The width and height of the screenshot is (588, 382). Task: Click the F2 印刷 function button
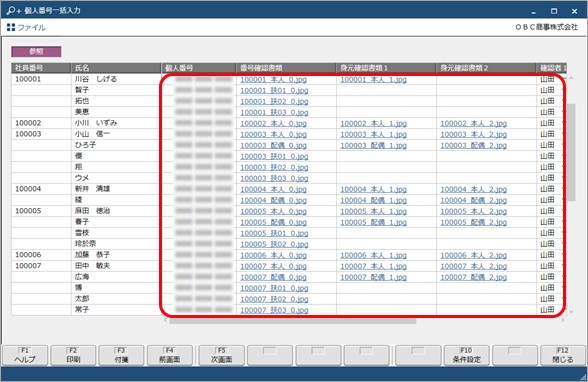click(x=73, y=355)
